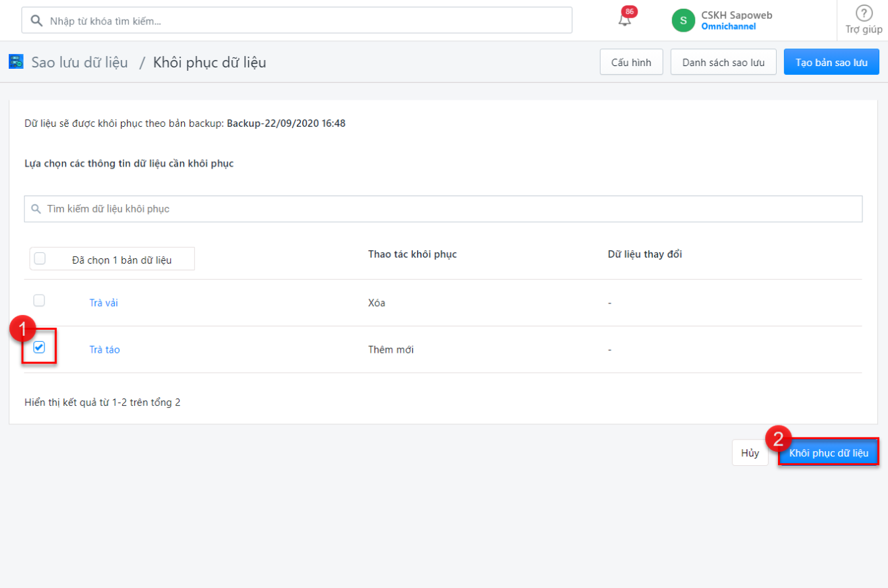Open the Trà vải link
This screenshot has height=588, width=888.
tap(104, 303)
